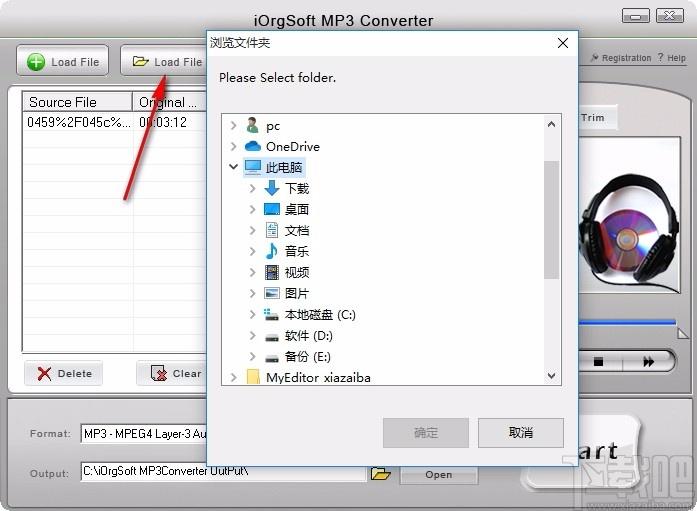Click the Output path text field
This screenshot has height=511, width=697.
(x=222, y=472)
